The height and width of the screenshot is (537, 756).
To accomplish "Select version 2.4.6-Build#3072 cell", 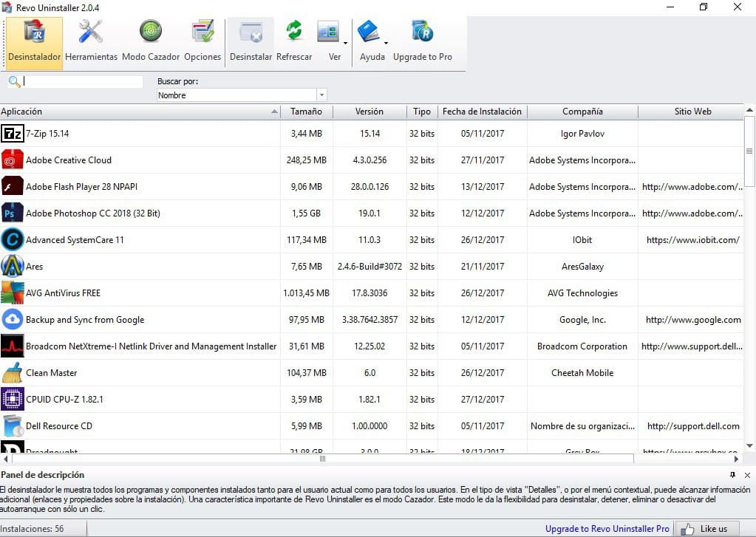I will tap(370, 267).
